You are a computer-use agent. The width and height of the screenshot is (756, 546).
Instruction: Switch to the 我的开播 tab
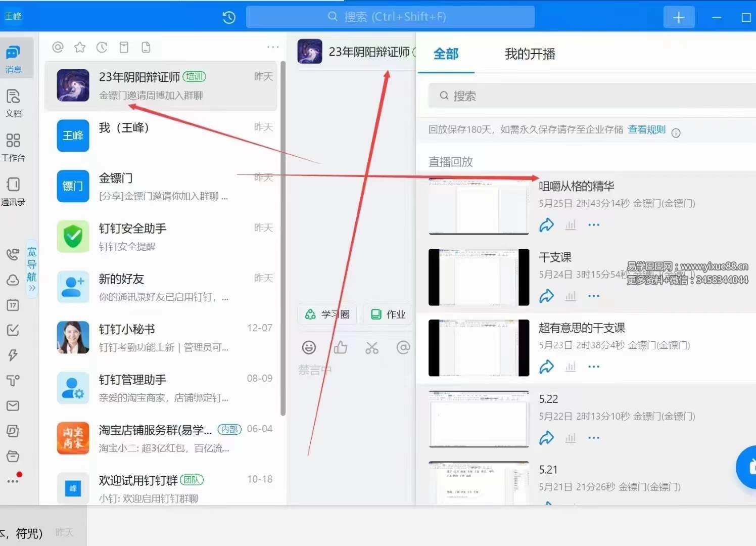[x=530, y=54]
